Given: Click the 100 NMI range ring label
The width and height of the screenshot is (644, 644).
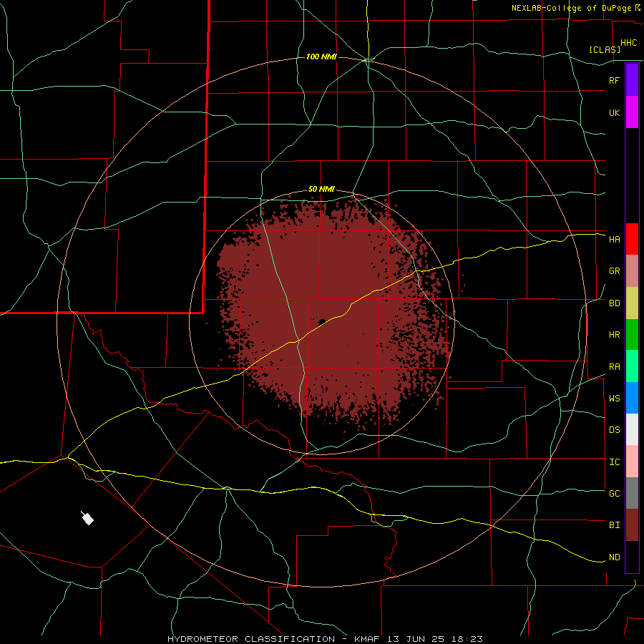Looking at the screenshot, I should click(x=321, y=57).
